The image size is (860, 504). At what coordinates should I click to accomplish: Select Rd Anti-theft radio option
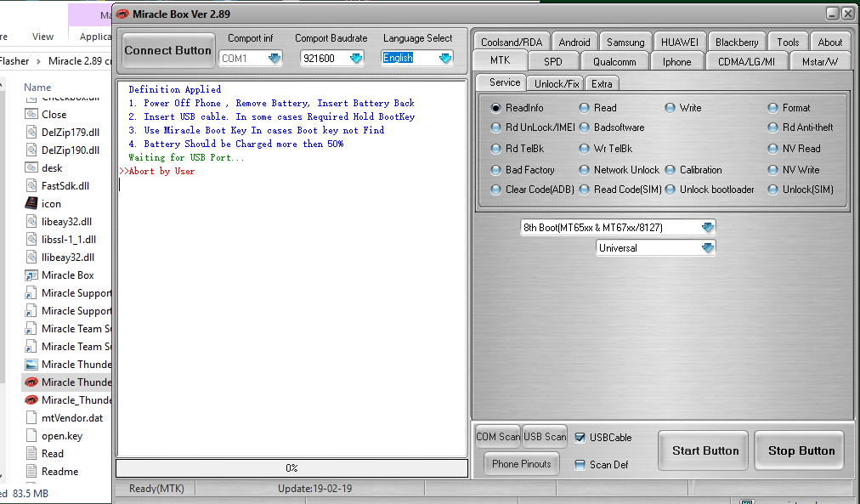(x=772, y=127)
